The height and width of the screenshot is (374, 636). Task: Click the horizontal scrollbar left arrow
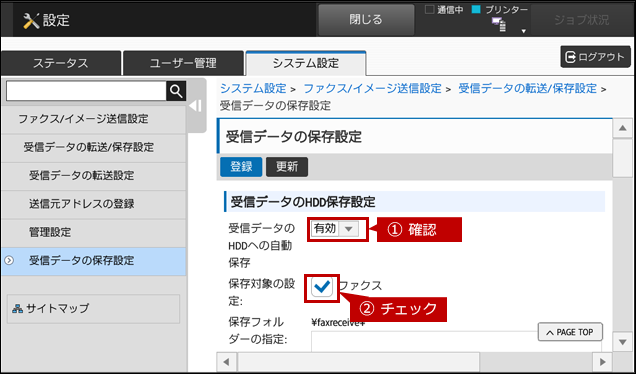[x=227, y=361]
